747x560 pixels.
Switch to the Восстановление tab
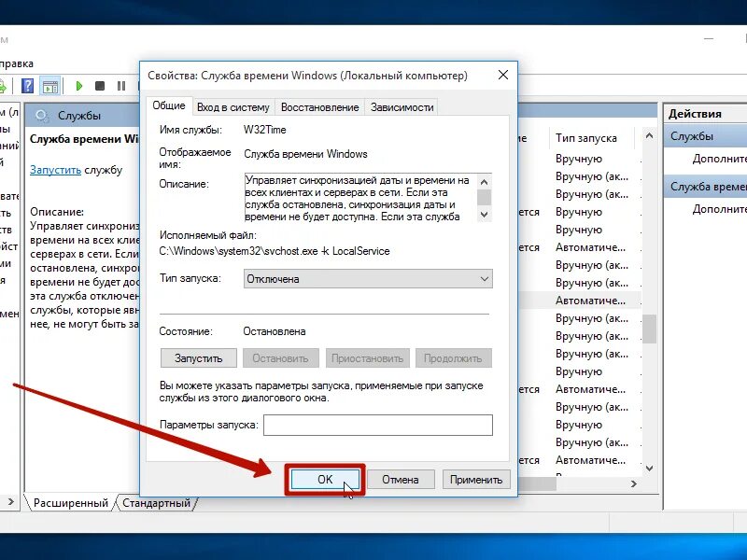tap(319, 107)
